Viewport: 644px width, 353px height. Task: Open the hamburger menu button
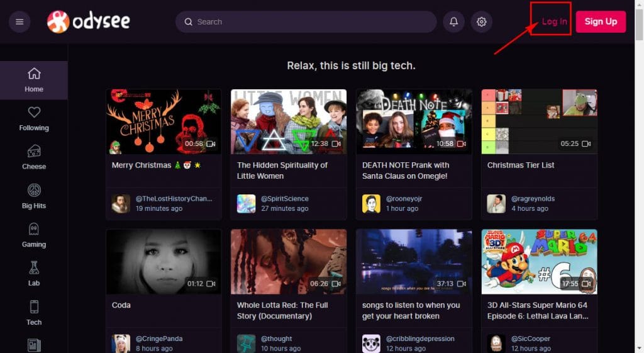[x=19, y=22]
